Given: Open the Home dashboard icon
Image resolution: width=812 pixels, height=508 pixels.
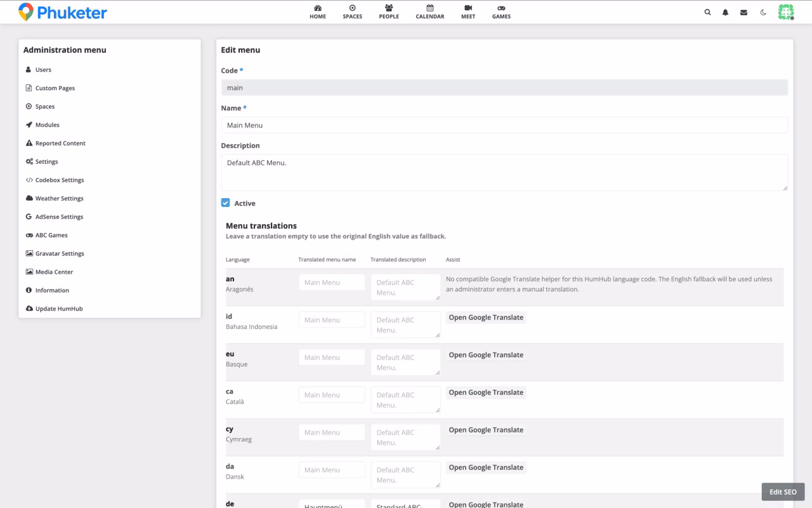Looking at the screenshot, I should click(318, 8).
